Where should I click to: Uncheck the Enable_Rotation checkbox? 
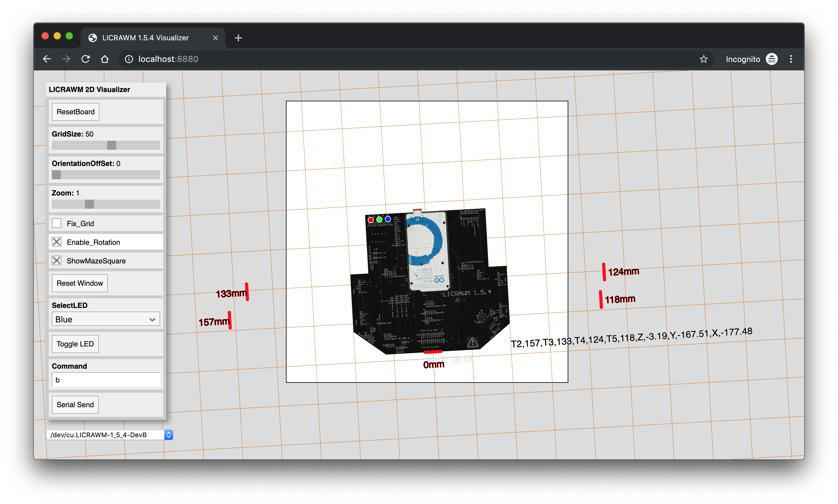pyautogui.click(x=57, y=242)
